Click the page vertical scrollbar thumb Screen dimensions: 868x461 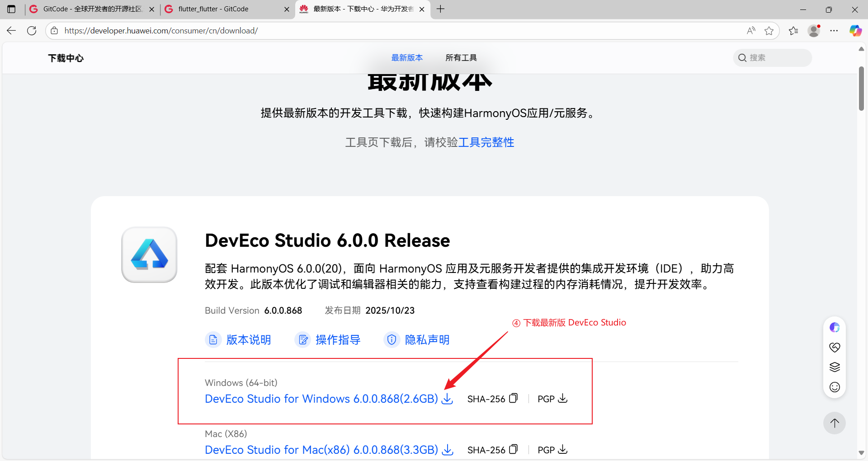pos(861,88)
